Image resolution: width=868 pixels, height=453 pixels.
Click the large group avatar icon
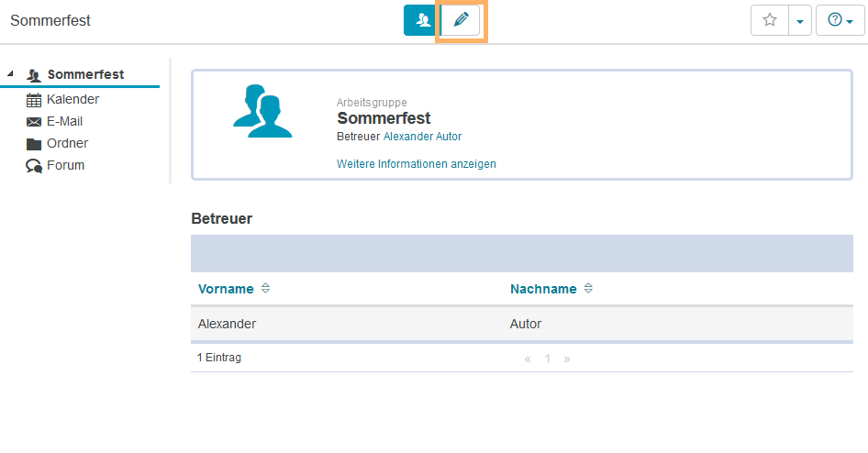[262, 111]
